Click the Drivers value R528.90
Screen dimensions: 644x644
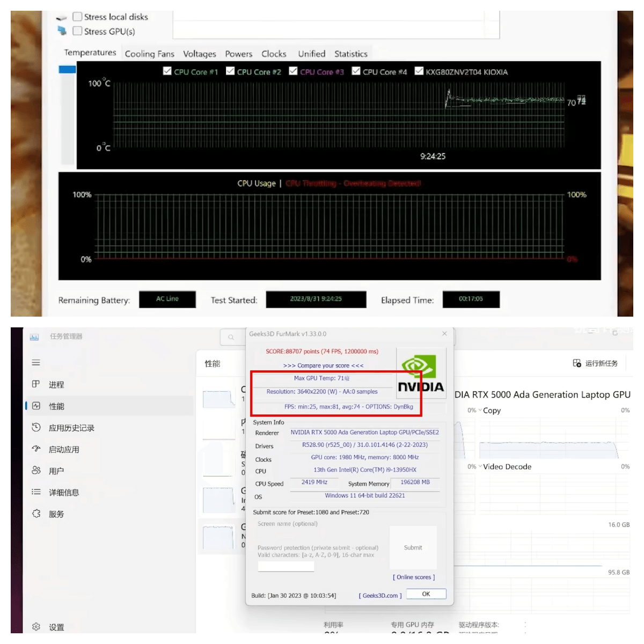pos(364,445)
